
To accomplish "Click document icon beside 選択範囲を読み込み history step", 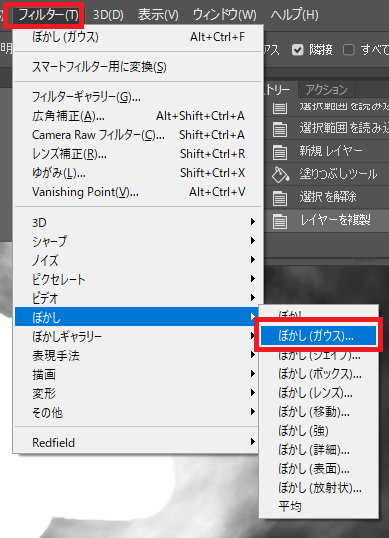I will [280, 130].
